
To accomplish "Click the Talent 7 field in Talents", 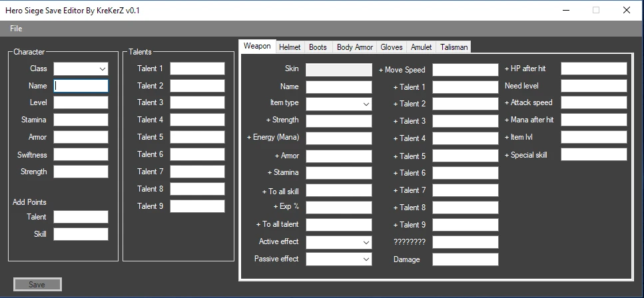I will [x=198, y=172].
